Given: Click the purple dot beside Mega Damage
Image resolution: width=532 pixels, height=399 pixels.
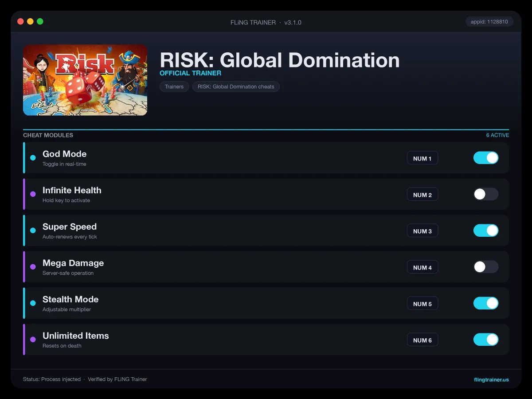Looking at the screenshot, I should point(33,266).
